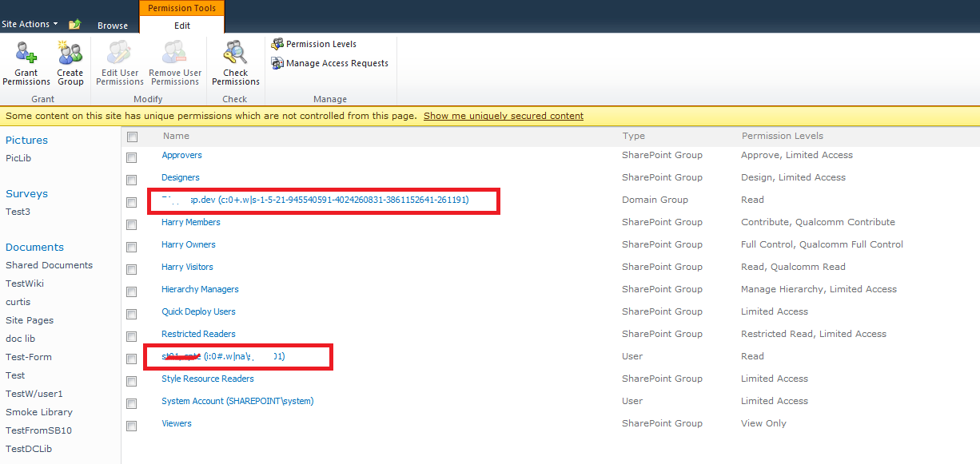Switch to the Browse tab
Viewport: 980px width, 464px height.
(112, 25)
